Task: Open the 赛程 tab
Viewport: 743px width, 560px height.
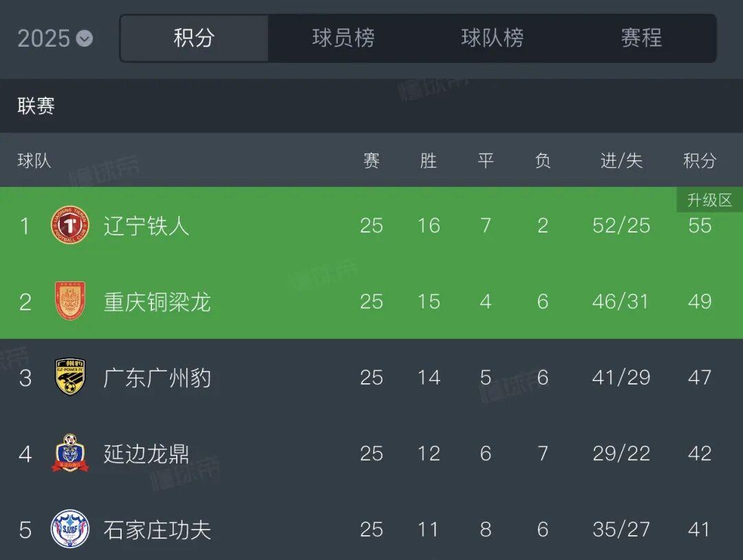Action: 641,39
